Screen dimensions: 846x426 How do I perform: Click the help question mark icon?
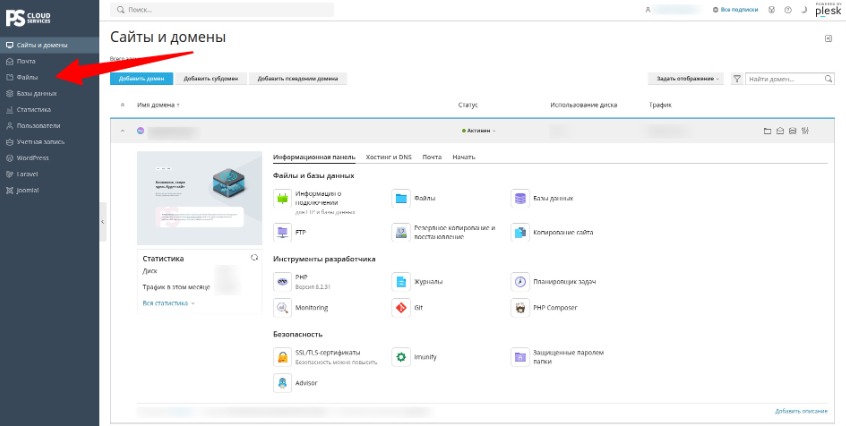[788, 10]
